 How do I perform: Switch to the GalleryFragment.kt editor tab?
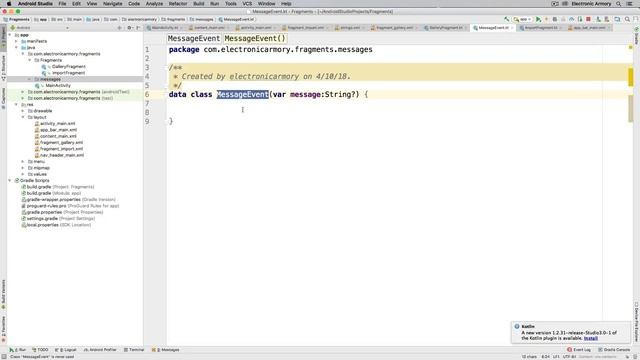[x=446, y=28]
